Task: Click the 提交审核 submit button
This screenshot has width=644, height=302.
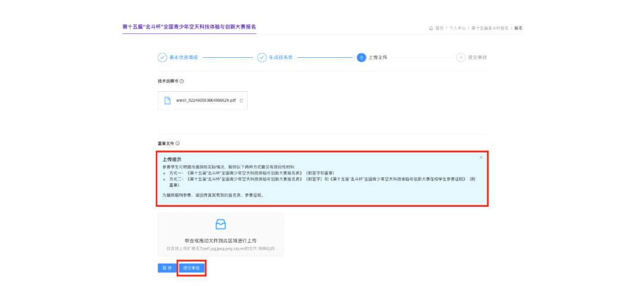Action: (191, 268)
